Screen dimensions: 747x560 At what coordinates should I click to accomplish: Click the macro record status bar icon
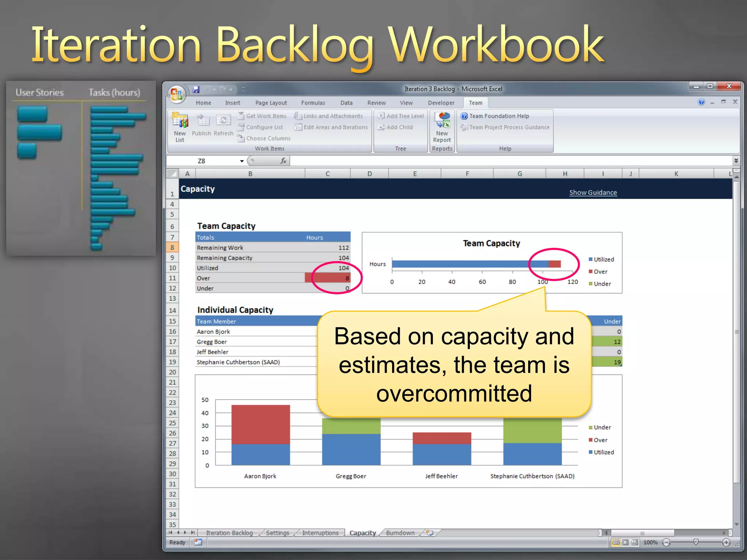pyautogui.click(x=198, y=542)
